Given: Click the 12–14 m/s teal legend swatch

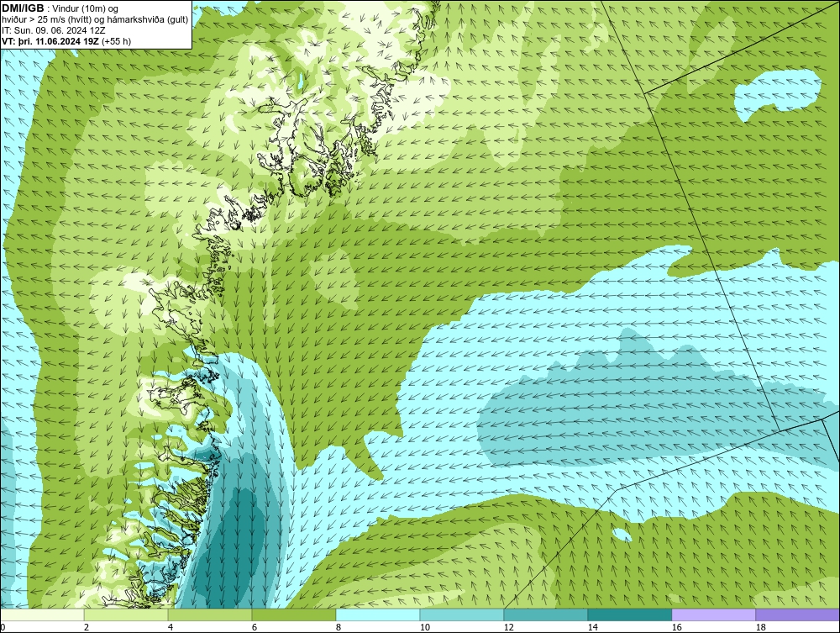Looking at the screenshot, I should coord(545,615).
